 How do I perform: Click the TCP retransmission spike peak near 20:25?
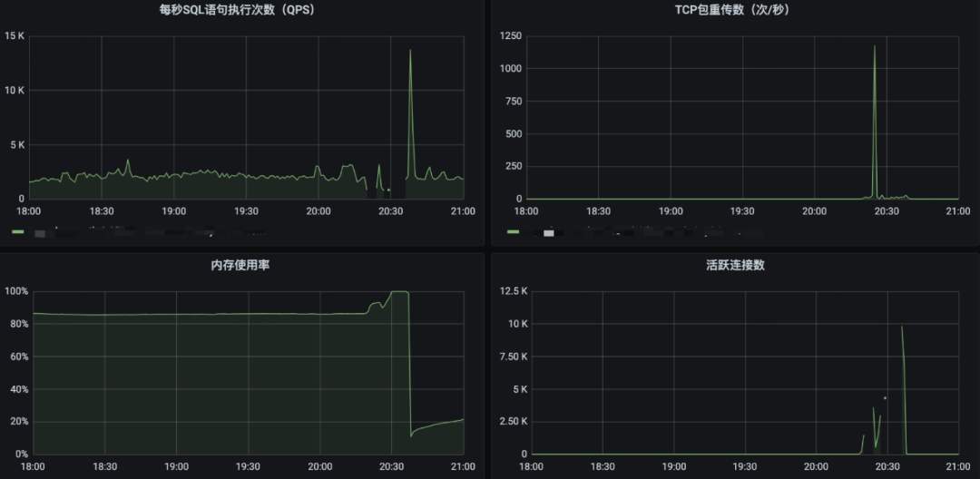[x=875, y=46]
